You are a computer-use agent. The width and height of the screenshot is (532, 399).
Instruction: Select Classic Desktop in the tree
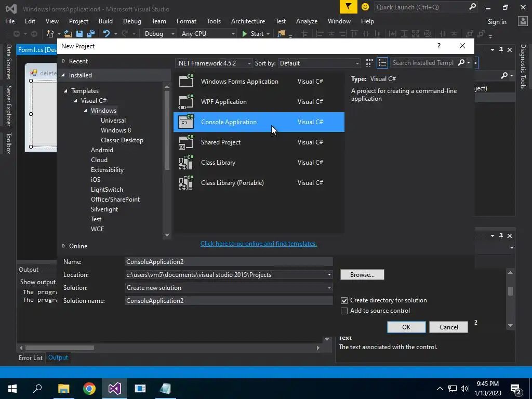[x=122, y=140]
